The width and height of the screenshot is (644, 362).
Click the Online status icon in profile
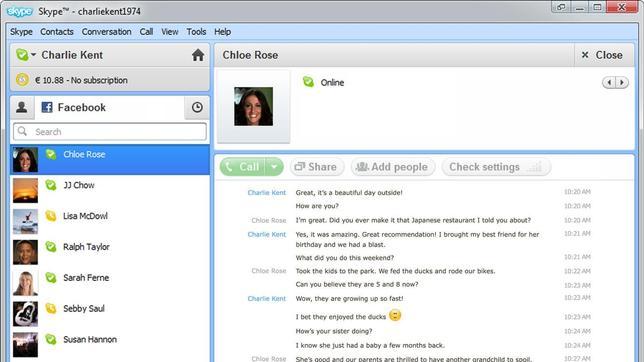click(x=308, y=82)
